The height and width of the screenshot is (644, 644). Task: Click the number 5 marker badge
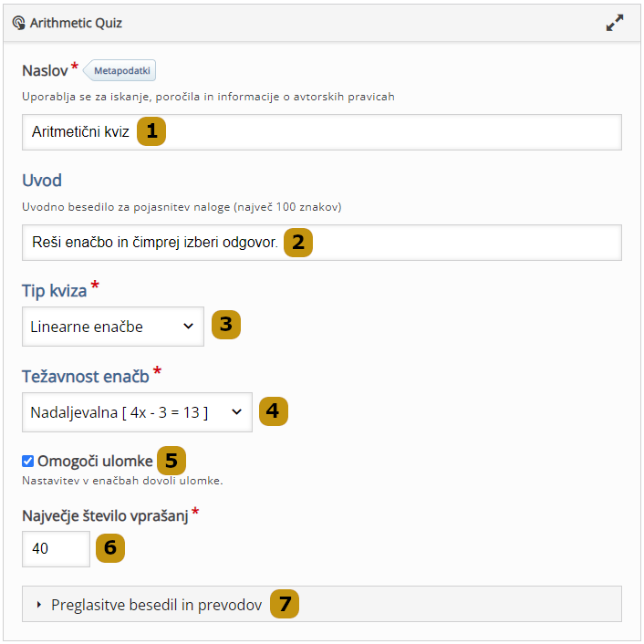tap(171, 460)
